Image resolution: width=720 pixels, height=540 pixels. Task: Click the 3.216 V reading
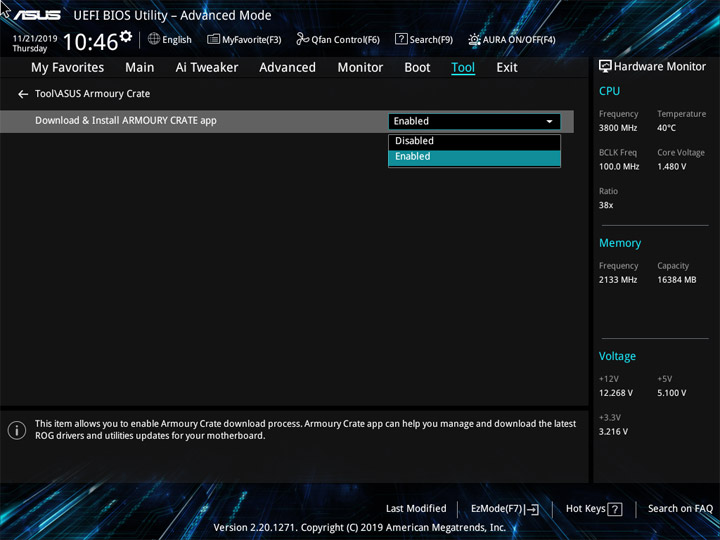click(x=613, y=432)
